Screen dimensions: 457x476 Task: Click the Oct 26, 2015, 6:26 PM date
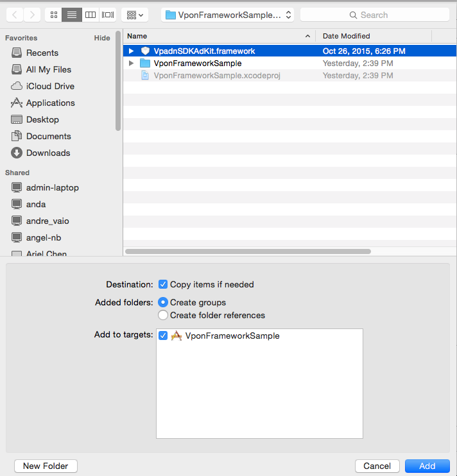coord(364,51)
